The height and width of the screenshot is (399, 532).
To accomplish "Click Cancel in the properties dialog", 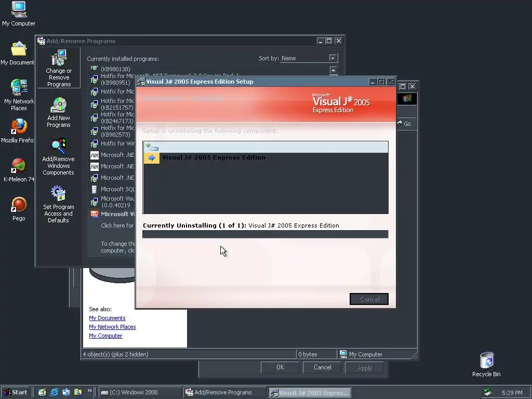I will (322, 367).
